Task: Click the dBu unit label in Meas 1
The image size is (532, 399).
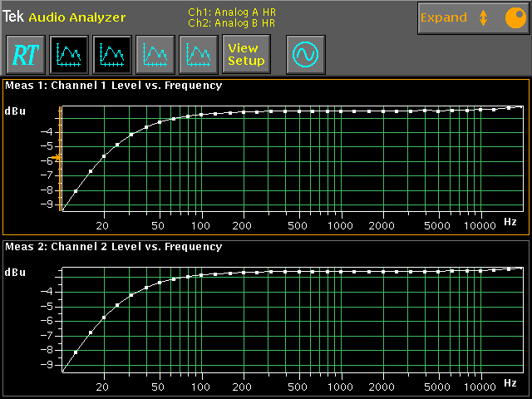Action: pos(16,111)
